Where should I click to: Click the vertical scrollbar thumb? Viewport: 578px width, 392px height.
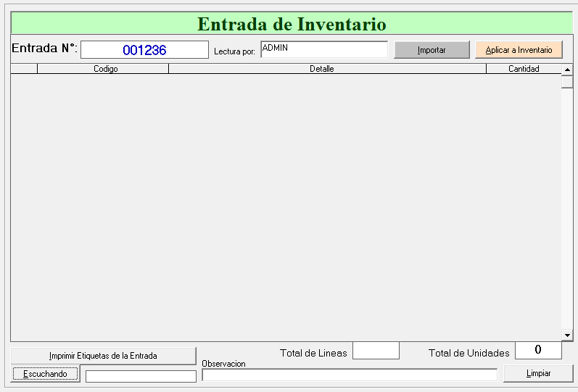pyautogui.click(x=567, y=81)
